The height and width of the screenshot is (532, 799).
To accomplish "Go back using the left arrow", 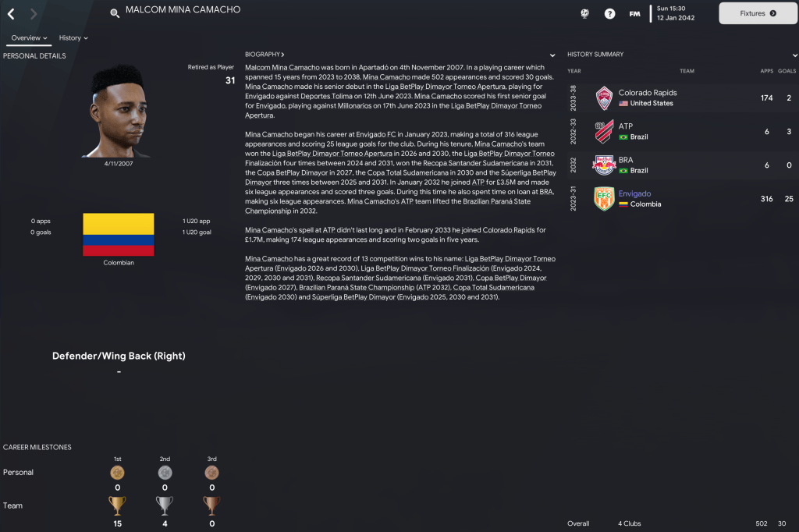I will tap(11, 14).
